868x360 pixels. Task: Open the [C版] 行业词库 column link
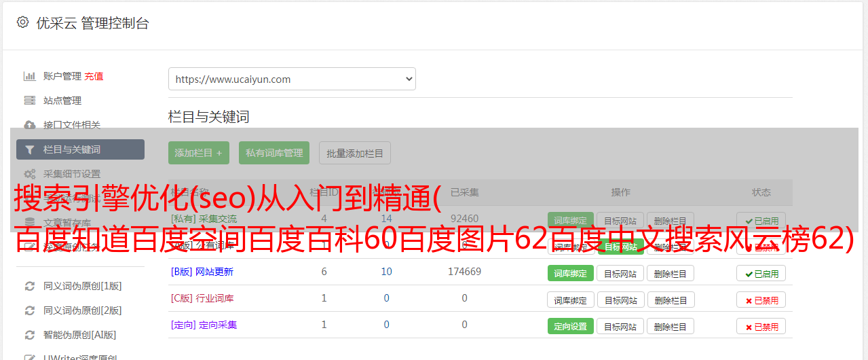point(202,298)
